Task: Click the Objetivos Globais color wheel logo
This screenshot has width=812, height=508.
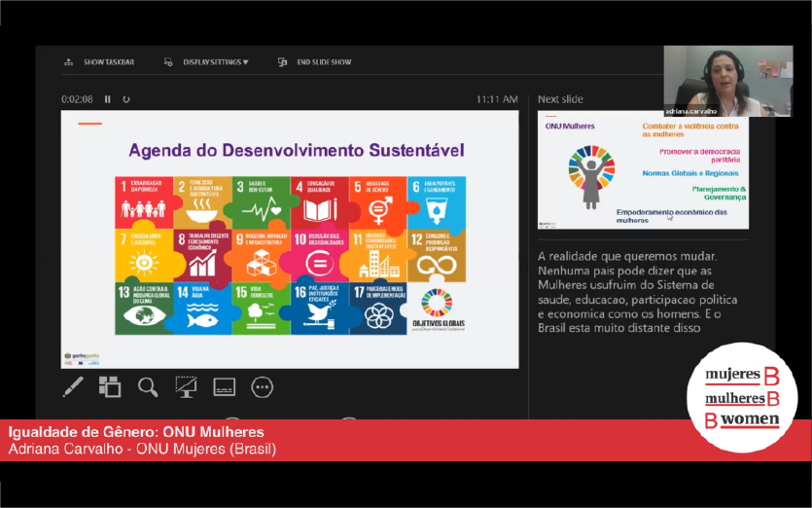Action: [437, 303]
